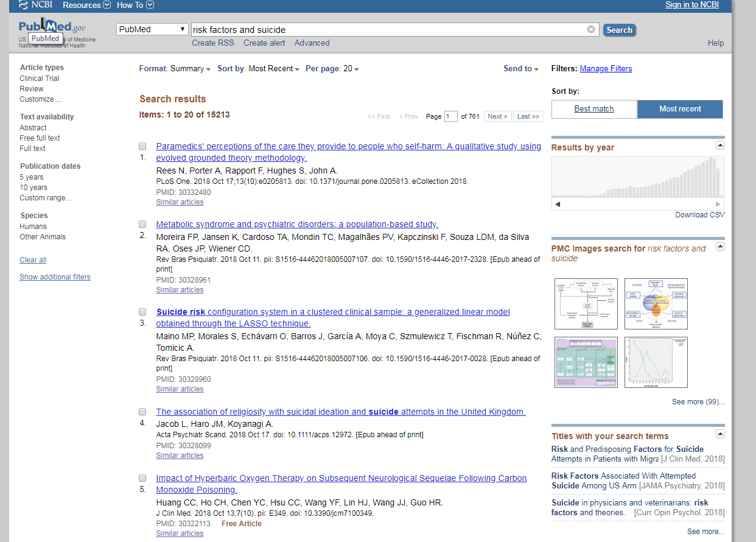The height and width of the screenshot is (542, 756).
Task: Switch to Best match sorting tab
Action: 594,109
